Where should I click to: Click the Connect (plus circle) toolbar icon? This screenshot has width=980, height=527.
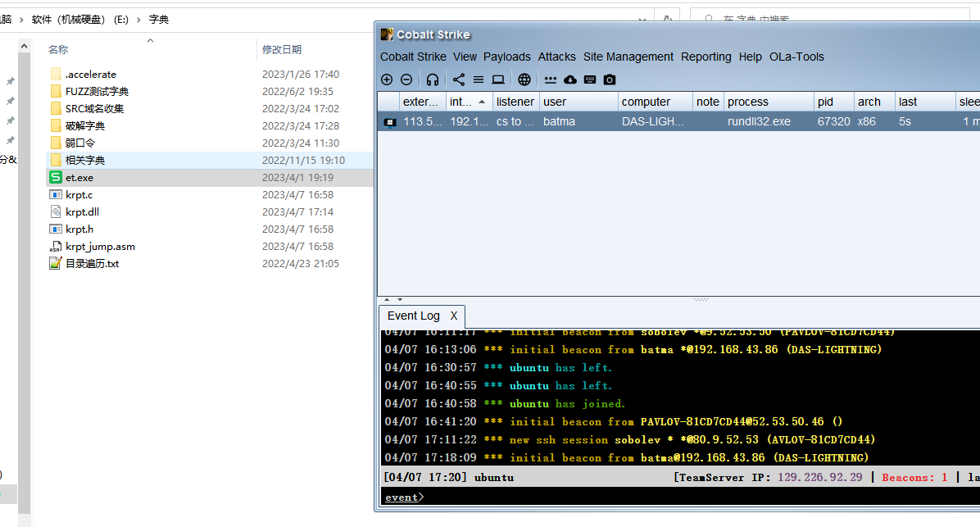pyautogui.click(x=387, y=80)
